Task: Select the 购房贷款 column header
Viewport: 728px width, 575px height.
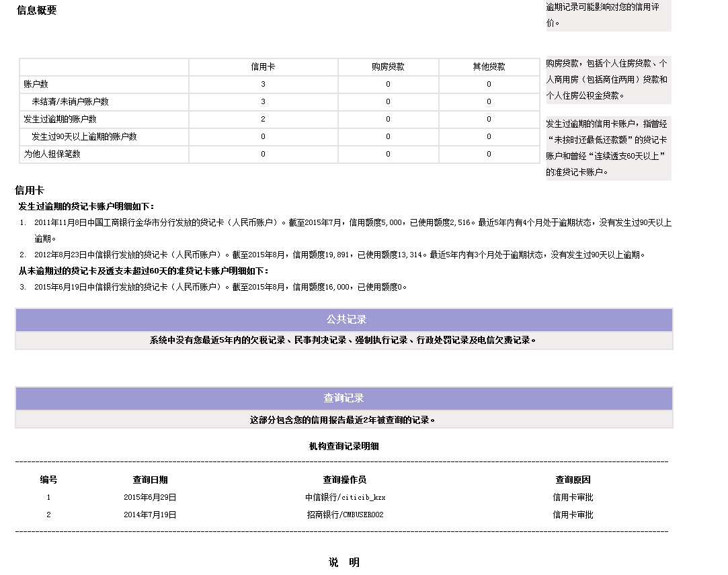Action: pyautogui.click(x=388, y=67)
